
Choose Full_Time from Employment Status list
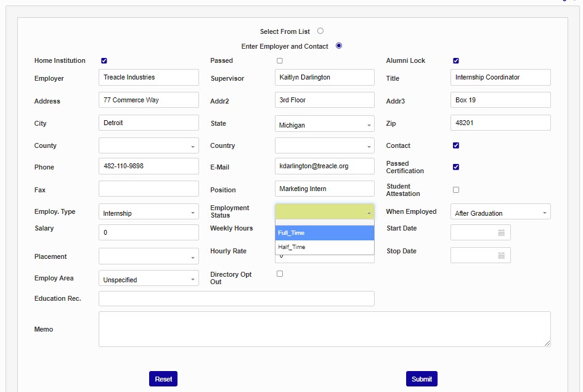(x=324, y=233)
